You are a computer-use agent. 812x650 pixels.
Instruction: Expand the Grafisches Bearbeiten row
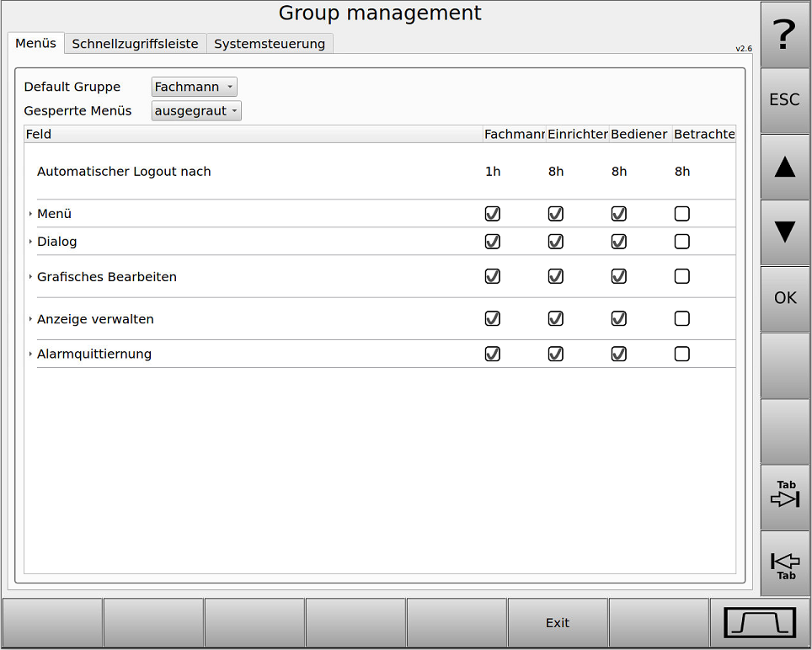coord(29,276)
